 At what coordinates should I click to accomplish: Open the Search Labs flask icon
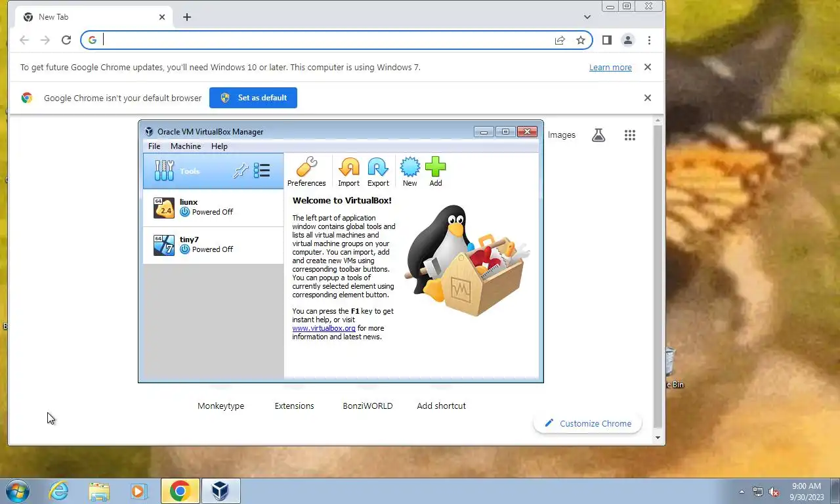pyautogui.click(x=598, y=135)
